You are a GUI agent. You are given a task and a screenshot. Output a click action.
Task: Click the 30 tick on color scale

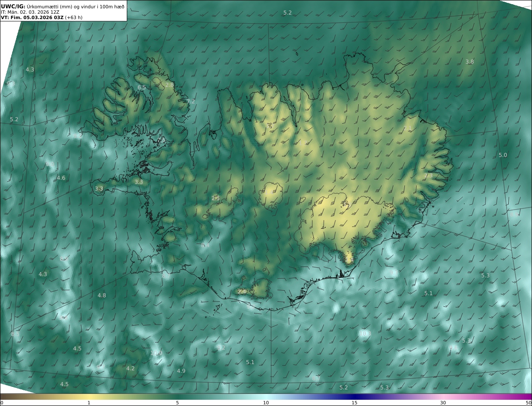[443, 403]
